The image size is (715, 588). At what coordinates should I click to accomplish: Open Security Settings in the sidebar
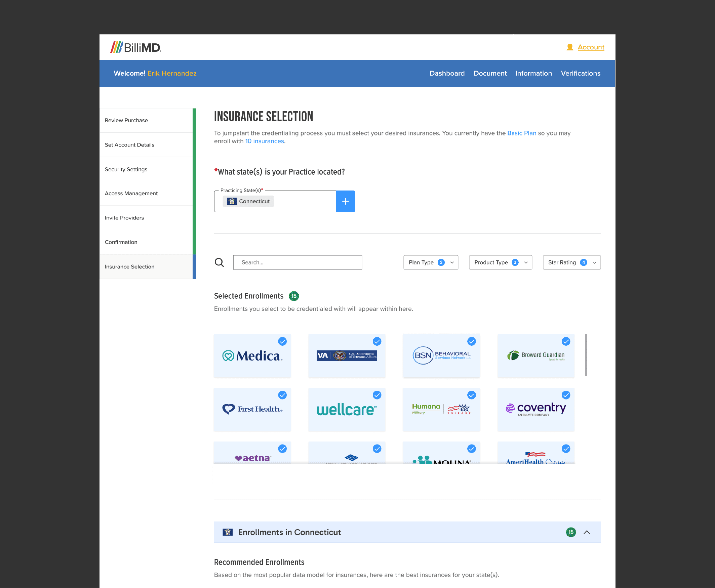[126, 169]
